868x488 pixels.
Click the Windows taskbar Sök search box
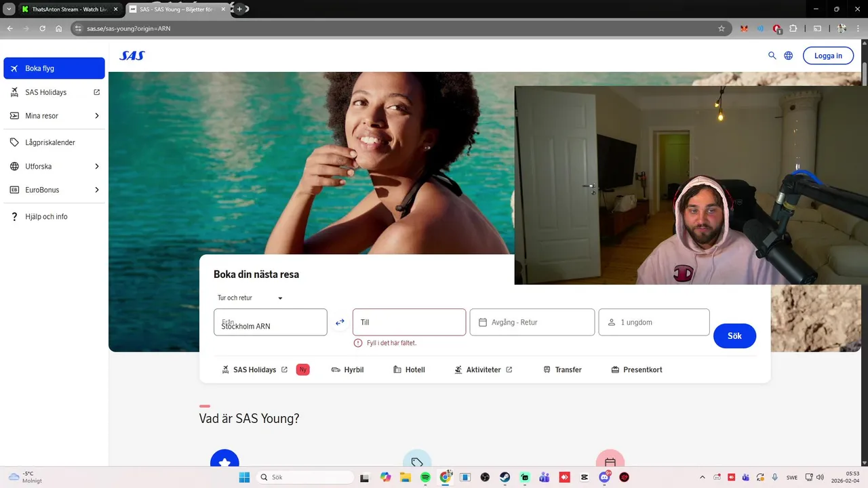pyautogui.click(x=305, y=477)
